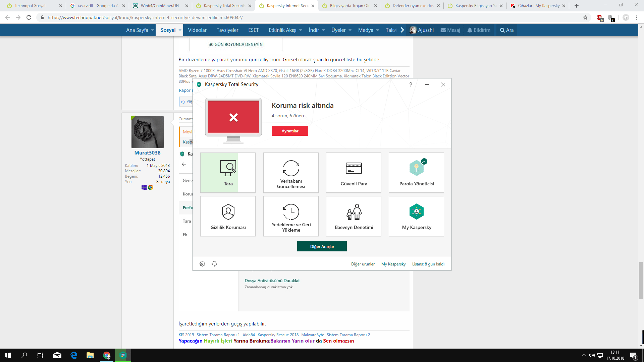Open the Güvenli Para tile
644x362 pixels.
(354, 173)
